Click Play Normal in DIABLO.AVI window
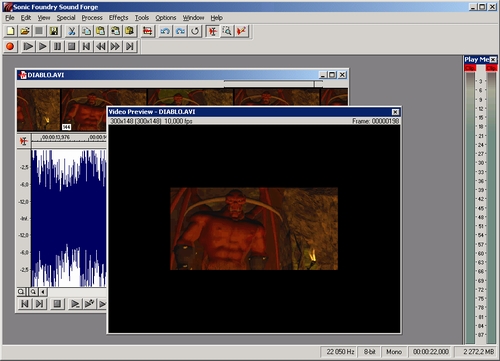The image size is (500, 361). [75, 304]
